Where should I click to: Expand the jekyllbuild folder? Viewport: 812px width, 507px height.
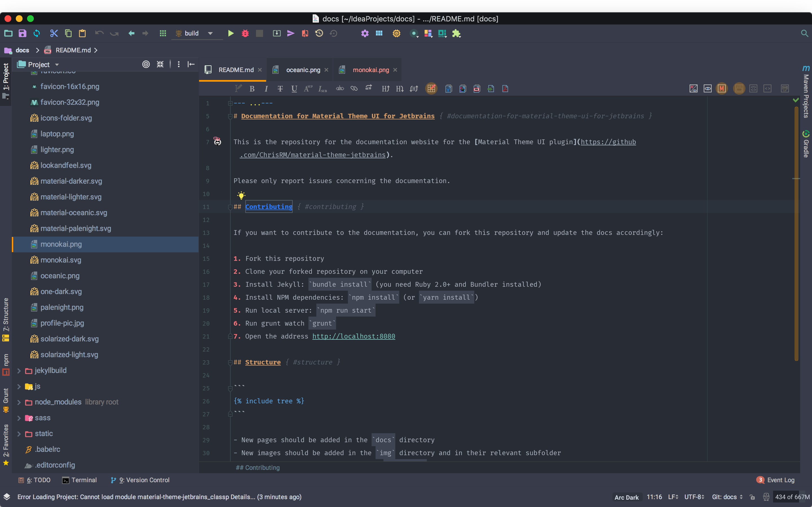(19, 370)
